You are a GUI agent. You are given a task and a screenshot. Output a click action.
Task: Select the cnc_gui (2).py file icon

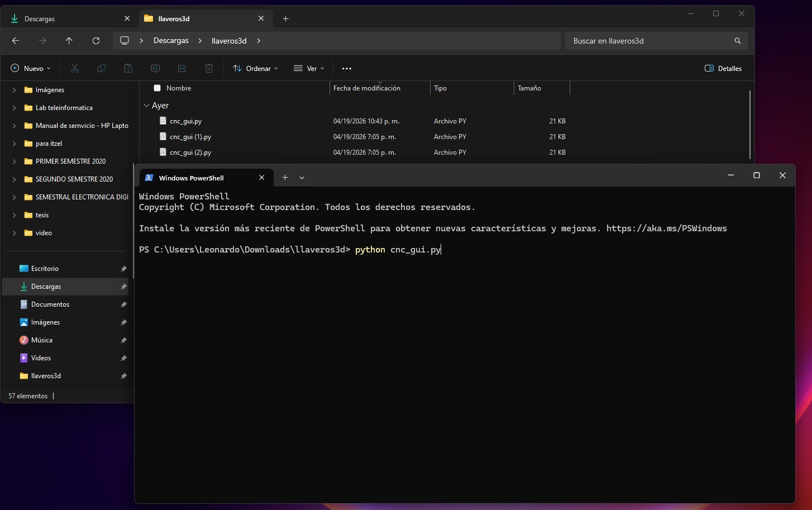point(163,152)
